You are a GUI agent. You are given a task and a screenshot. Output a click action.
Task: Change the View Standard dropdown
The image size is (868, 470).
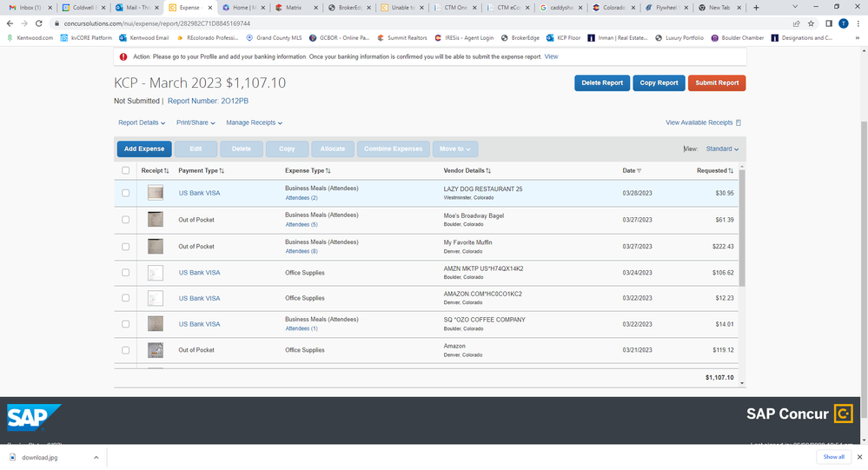tap(722, 149)
